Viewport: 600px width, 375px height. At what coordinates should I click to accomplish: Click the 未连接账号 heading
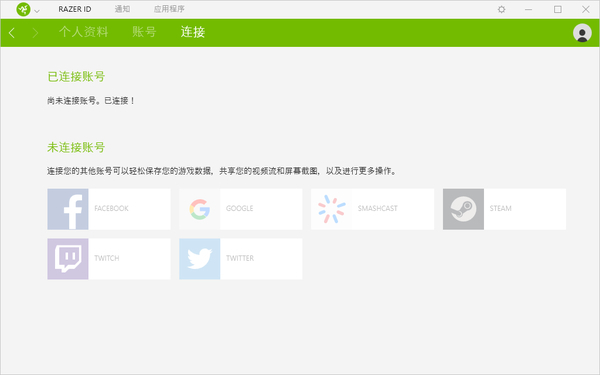pos(76,147)
